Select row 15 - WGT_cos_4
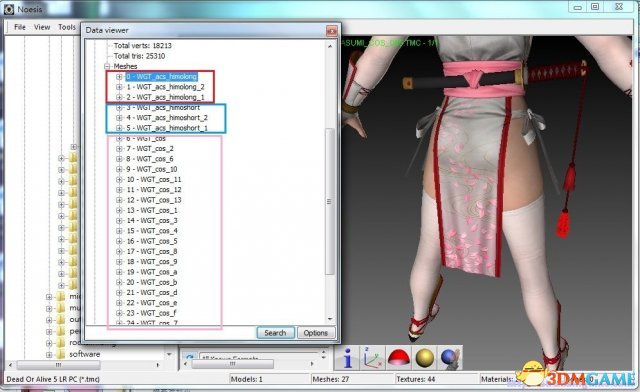The image size is (640, 392). tap(151, 231)
